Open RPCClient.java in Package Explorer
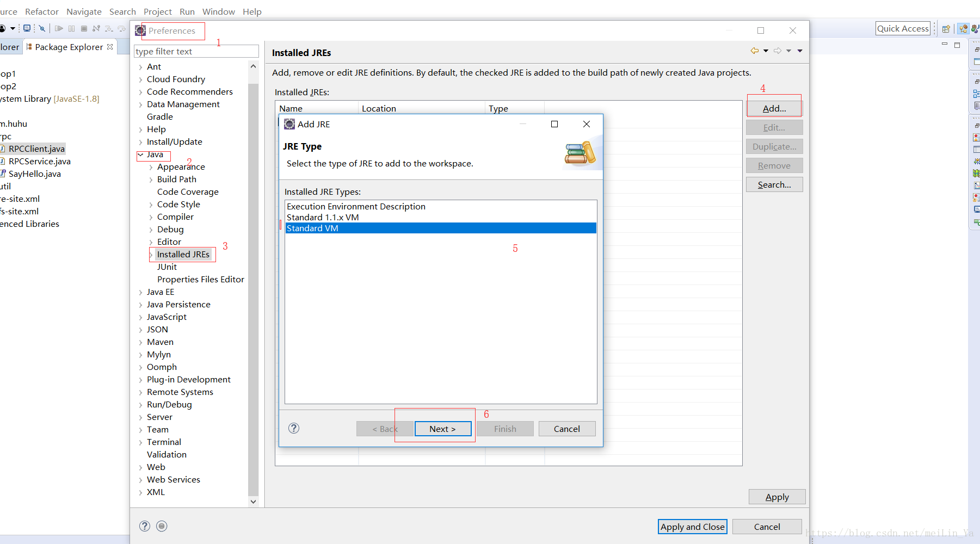The height and width of the screenshot is (544, 980). tap(36, 149)
